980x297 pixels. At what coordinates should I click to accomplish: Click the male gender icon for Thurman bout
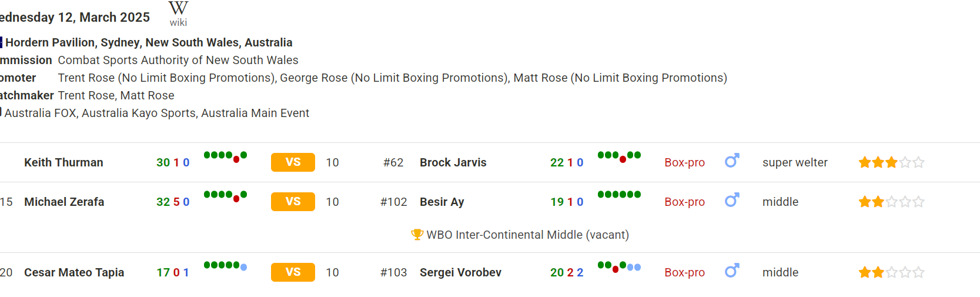click(731, 161)
